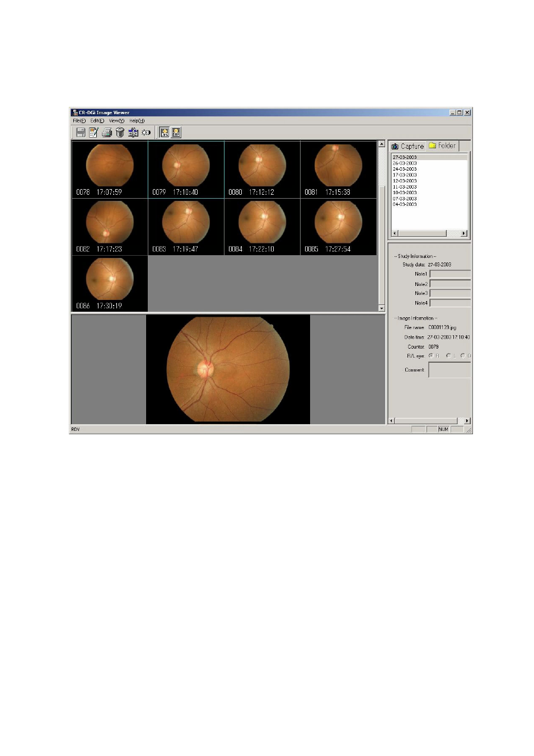534x756 pixels.
Task: Click the file name value C0001139.jpg
Action: pyautogui.click(x=442, y=327)
